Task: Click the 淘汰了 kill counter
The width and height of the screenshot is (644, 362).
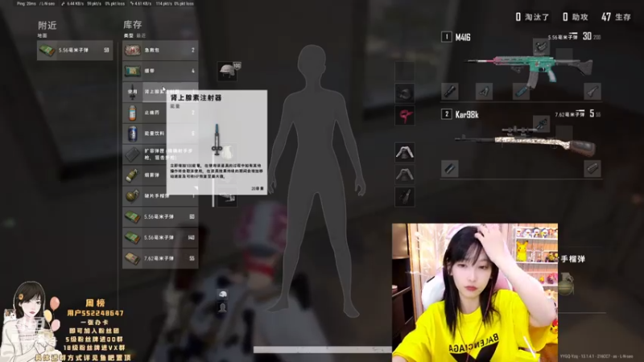Action: (x=532, y=17)
